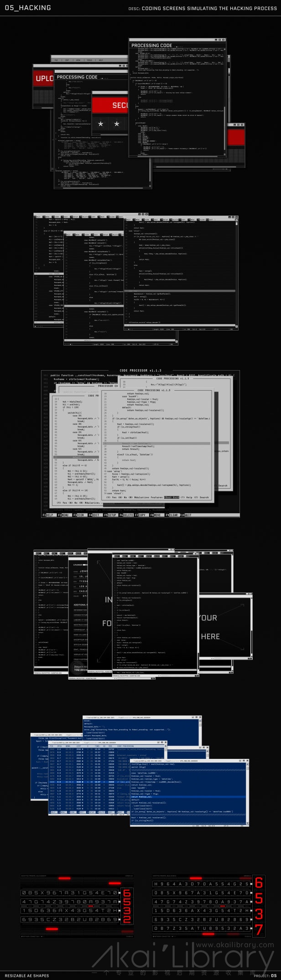Open TOOLS menu in rear top window
Image resolution: width=281 pixels, height=980 pixels.
[89, 60]
